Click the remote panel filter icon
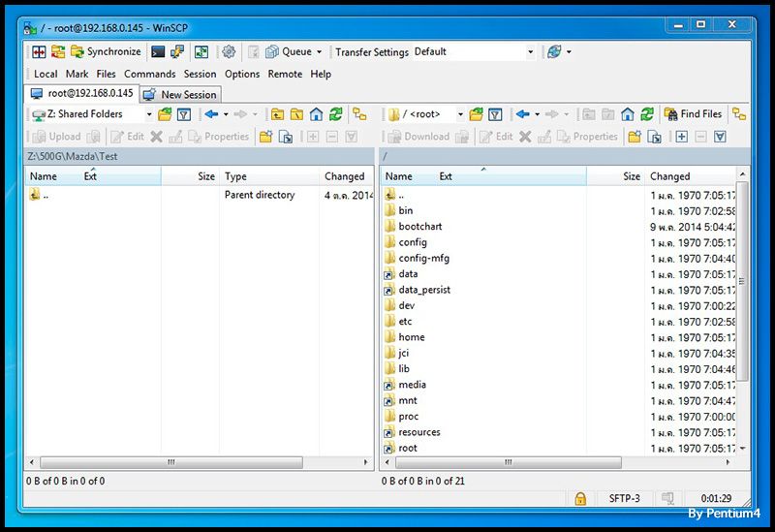Viewport: 775px width, 532px height. (495, 114)
